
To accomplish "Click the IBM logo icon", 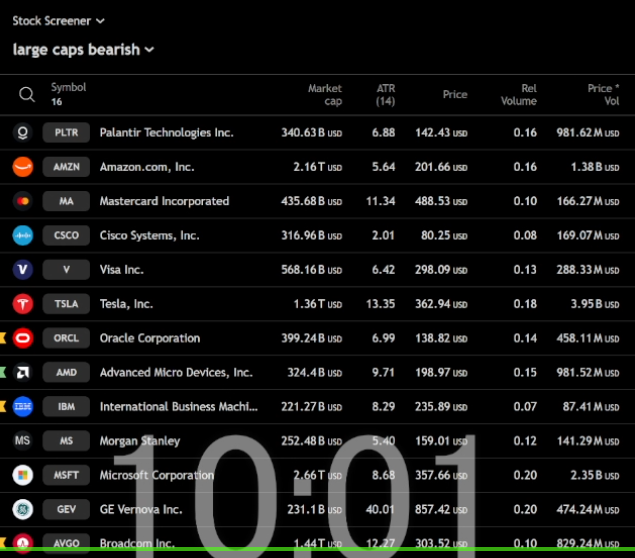I will tap(23, 407).
